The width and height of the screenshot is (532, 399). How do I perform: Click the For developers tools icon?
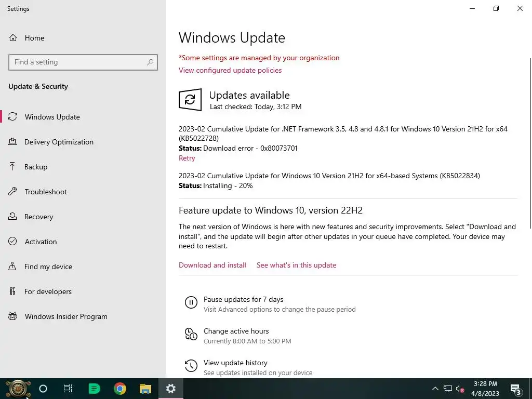12,291
